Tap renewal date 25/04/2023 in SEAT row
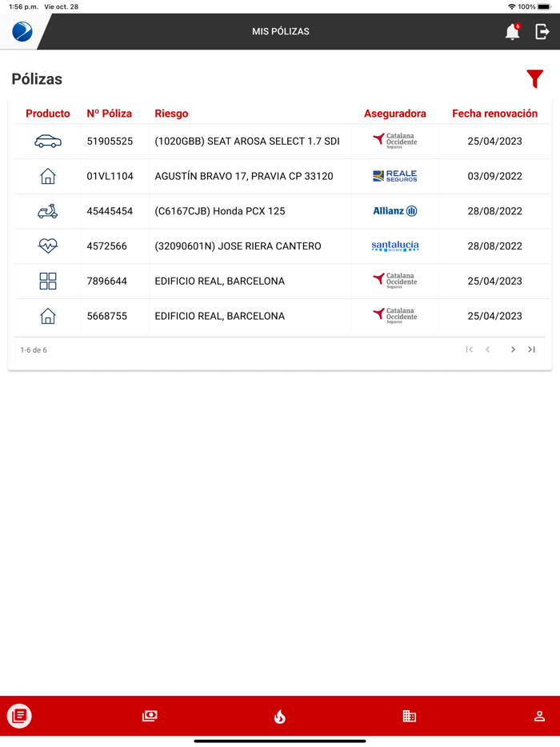The width and height of the screenshot is (560, 747). [494, 141]
